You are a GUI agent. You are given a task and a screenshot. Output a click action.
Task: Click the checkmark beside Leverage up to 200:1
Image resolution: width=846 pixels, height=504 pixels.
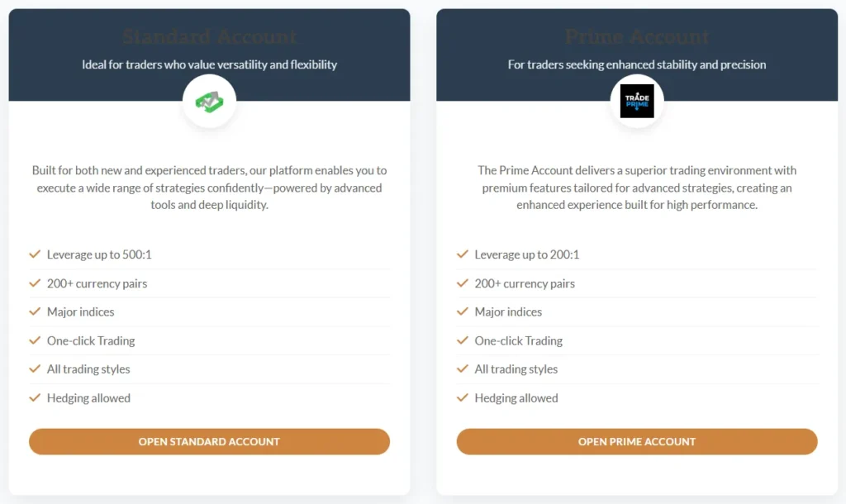(x=463, y=254)
